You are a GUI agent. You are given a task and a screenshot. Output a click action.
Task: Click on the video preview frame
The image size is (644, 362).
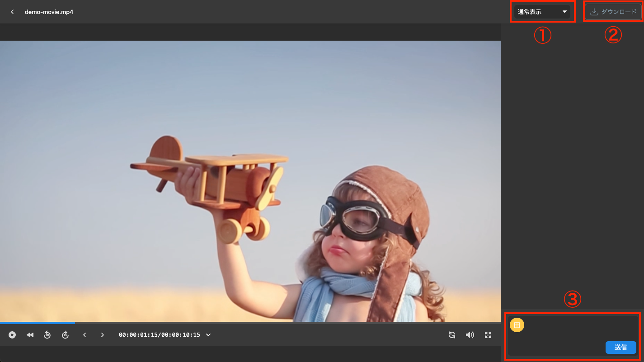point(250,181)
